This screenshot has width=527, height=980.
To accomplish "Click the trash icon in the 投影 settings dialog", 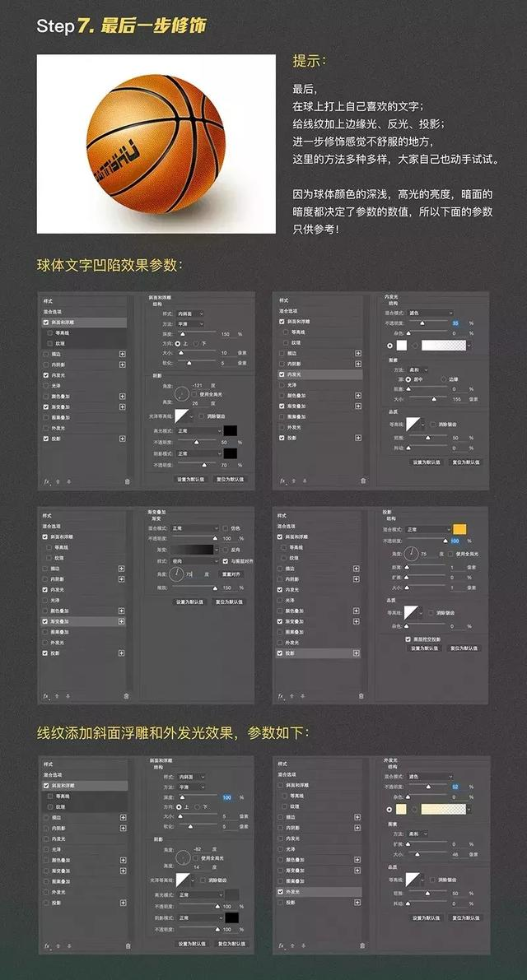I will coord(361,695).
